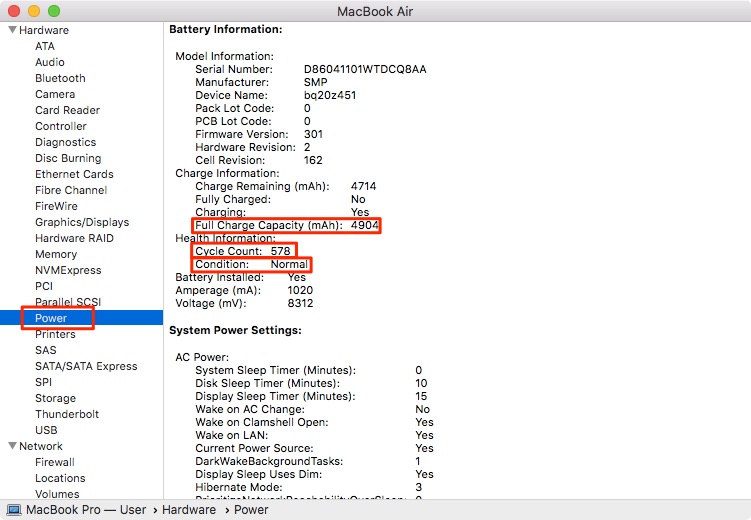The image size is (751, 520).
Task: Select FireWire in the sidebar
Action: click(56, 206)
